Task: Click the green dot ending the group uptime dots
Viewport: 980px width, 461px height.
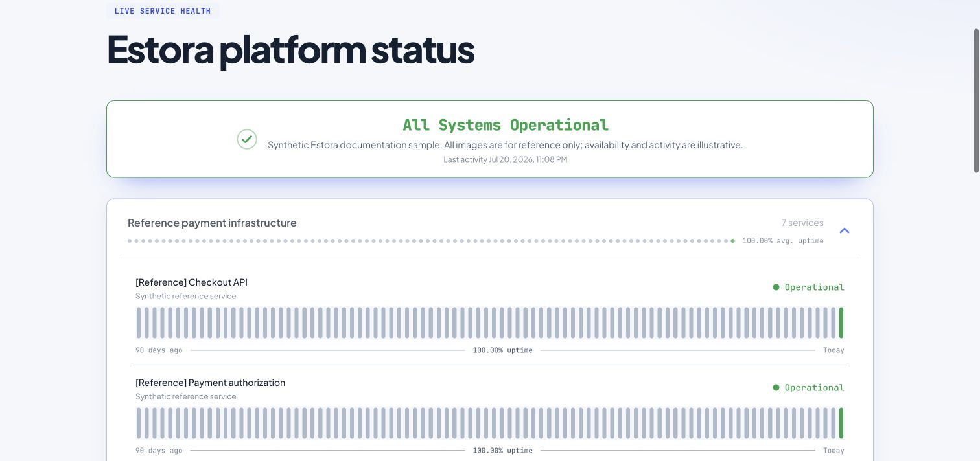Action: click(x=732, y=241)
